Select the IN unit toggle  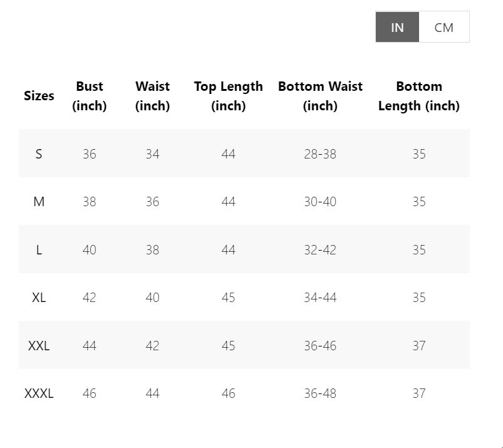(x=397, y=27)
